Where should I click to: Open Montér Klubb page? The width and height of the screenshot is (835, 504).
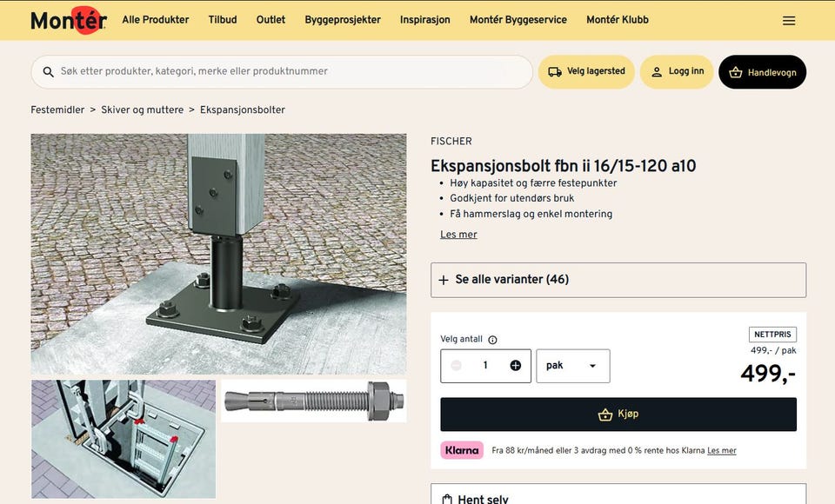coord(618,20)
